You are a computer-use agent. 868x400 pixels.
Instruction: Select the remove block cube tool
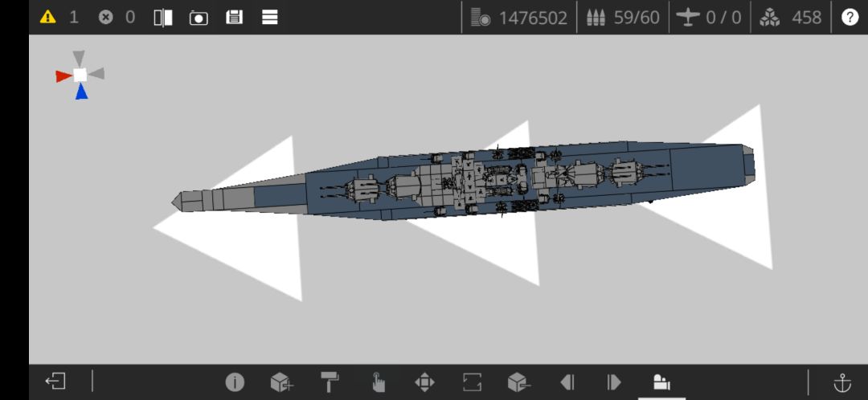pyautogui.click(x=519, y=382)
